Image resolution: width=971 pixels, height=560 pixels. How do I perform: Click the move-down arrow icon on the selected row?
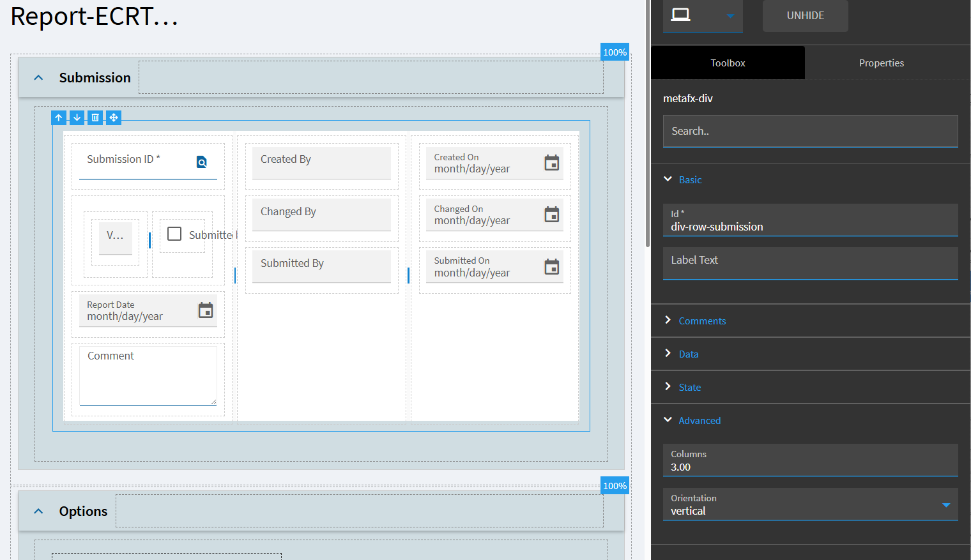click(77, 117)
